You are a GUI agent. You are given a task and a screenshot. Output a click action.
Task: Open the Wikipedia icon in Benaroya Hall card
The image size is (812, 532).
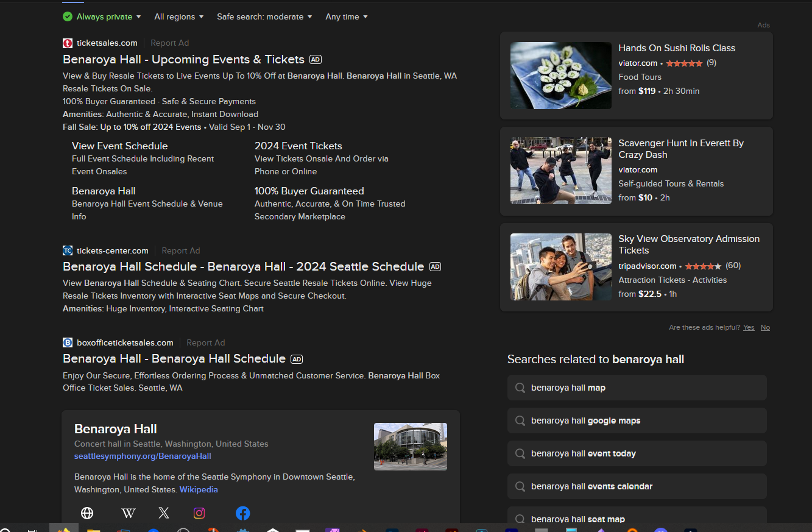click(x=129, y=513)
